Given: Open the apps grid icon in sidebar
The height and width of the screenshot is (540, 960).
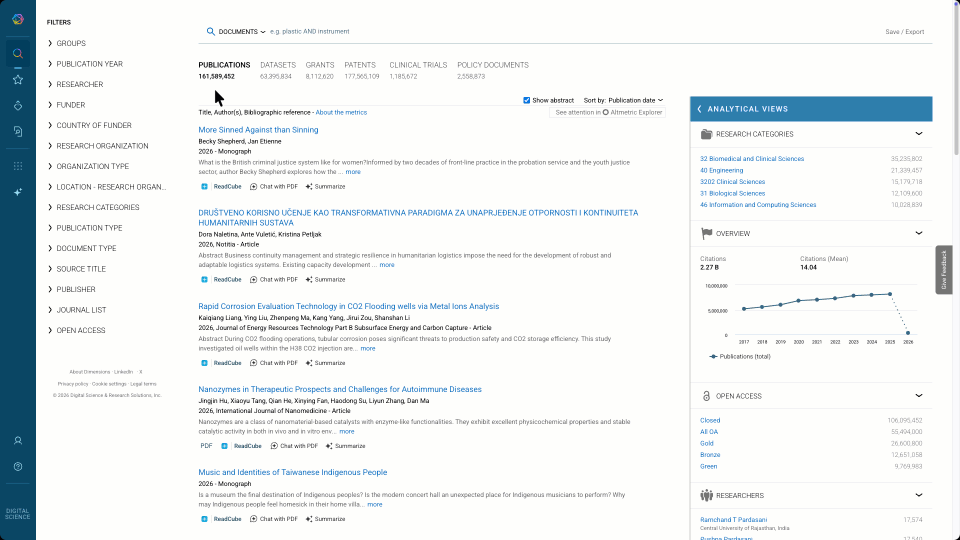Looking at the screenshot, I should click(18, 166).
